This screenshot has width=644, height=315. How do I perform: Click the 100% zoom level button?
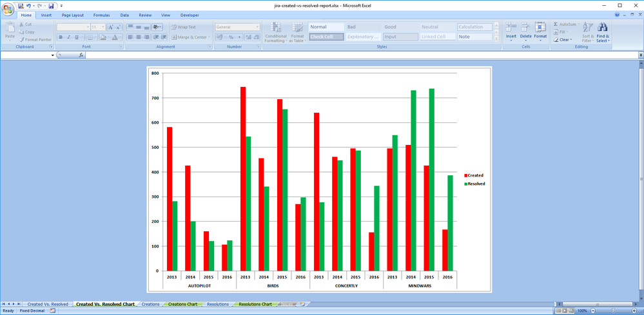582,311
